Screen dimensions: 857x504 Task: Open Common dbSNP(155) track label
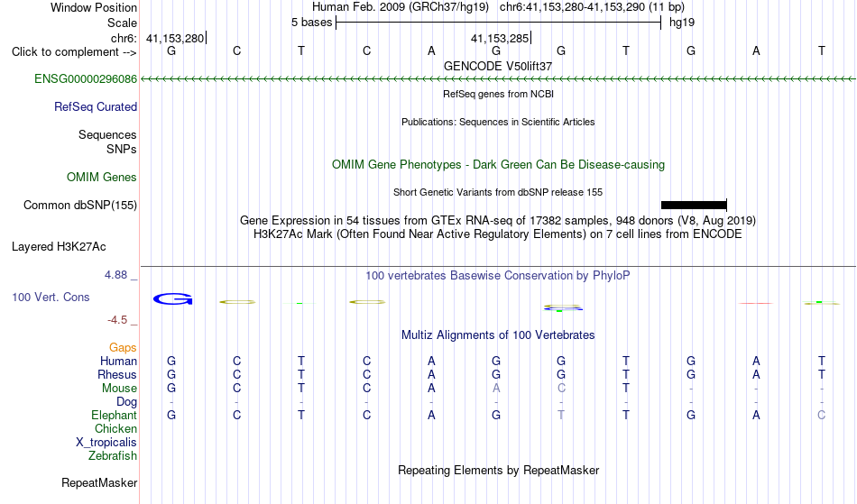click(80, 205)
